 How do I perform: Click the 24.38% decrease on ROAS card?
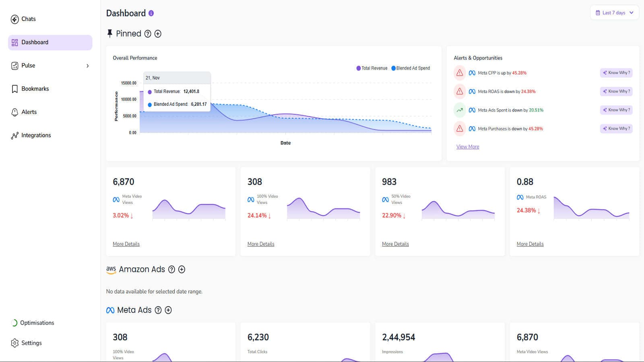click(528, 210)
